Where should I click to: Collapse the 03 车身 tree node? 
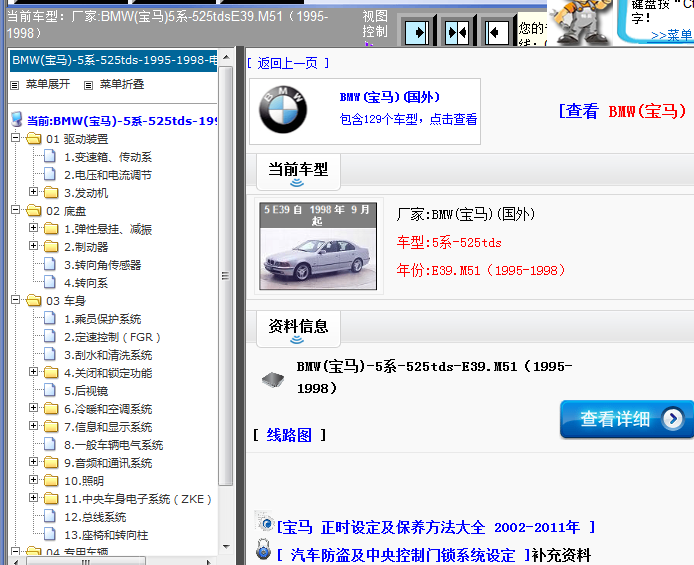15,300
